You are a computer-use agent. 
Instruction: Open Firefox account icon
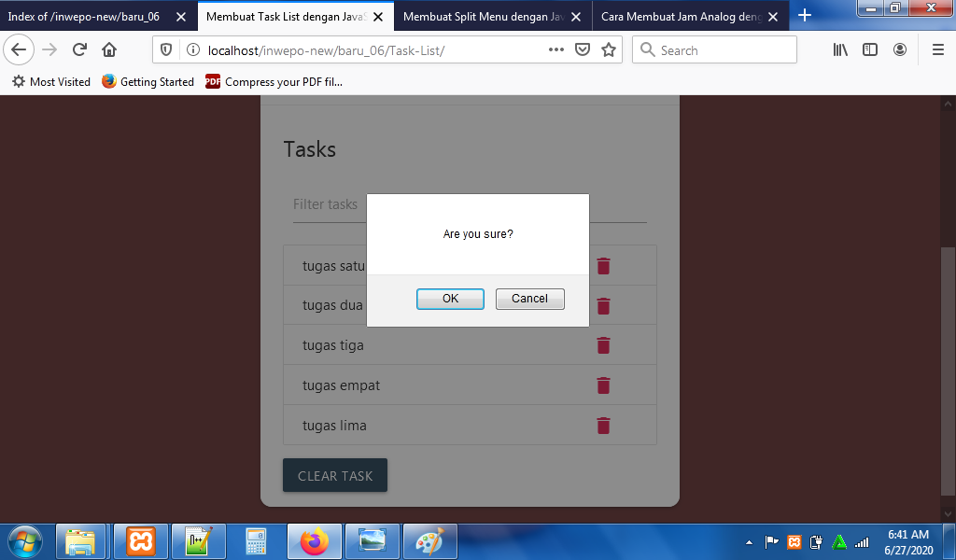coord(900,50)
